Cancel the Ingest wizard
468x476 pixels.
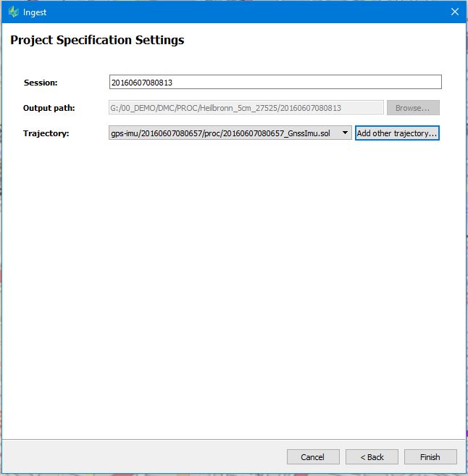pos(313,457)
